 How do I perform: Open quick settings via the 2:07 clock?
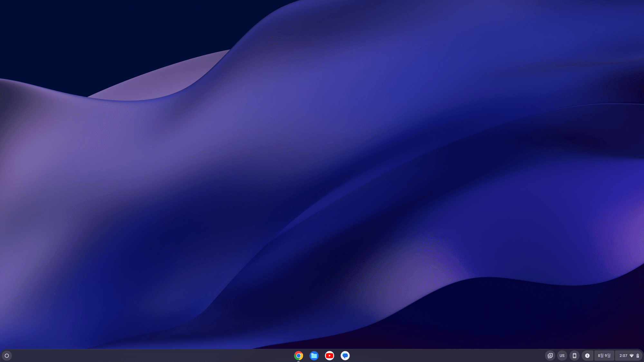point(623,356)
